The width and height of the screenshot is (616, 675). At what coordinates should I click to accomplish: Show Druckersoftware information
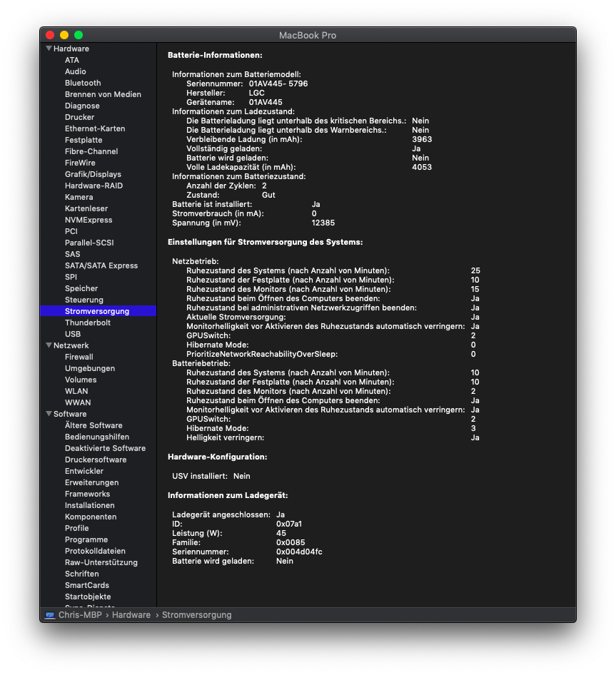click(96, 460)
